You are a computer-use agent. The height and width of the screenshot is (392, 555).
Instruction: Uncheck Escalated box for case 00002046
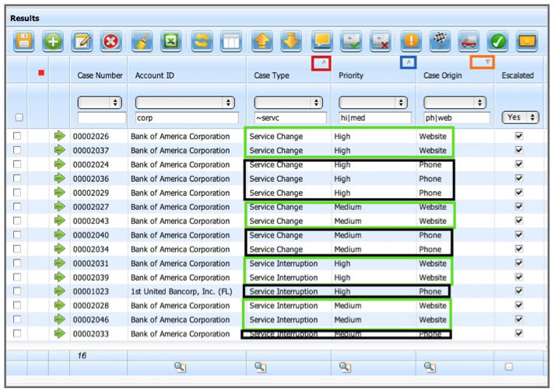point(519,319)
